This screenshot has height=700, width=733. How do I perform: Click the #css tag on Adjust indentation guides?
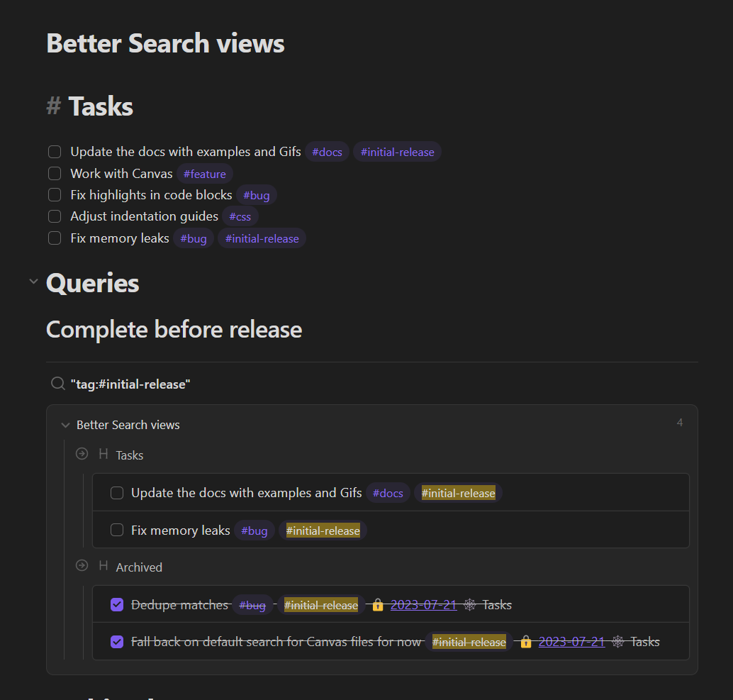[x=240, y=217]
